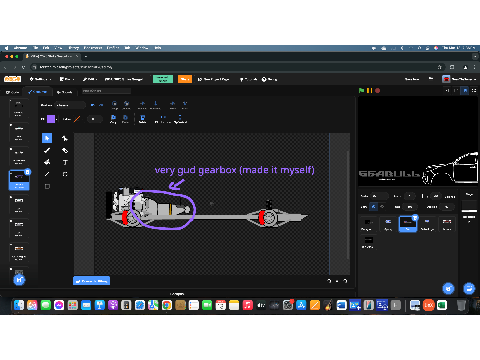This screenshot has width=480, height=360.
Task: Choose the Text tool
Action: 65,162
